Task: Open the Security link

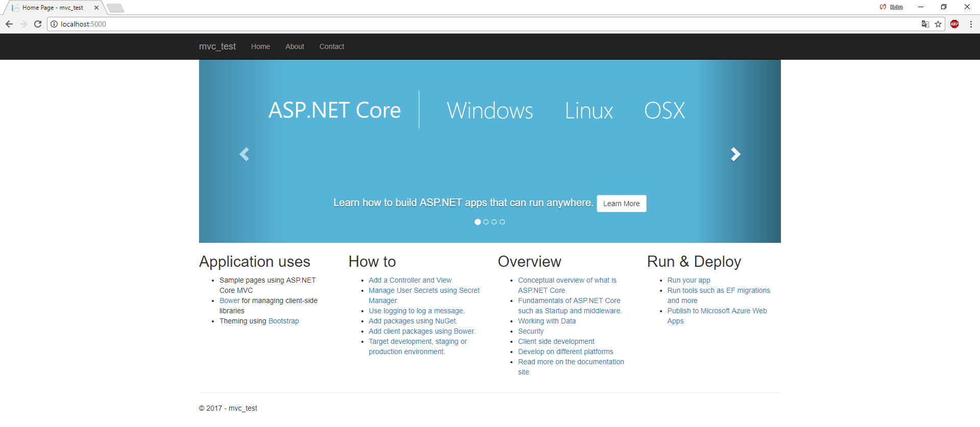Action: 531,331
